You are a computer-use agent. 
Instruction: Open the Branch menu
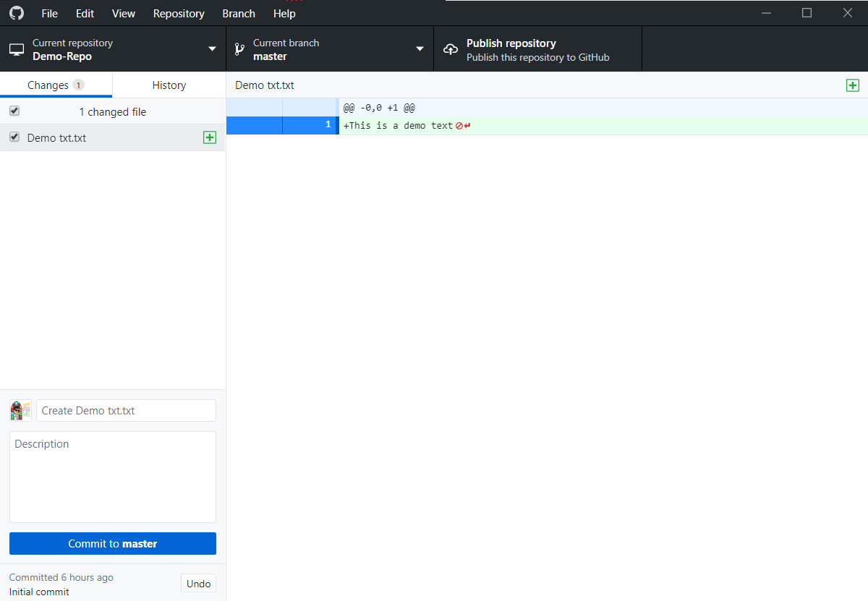coord(239,13)
